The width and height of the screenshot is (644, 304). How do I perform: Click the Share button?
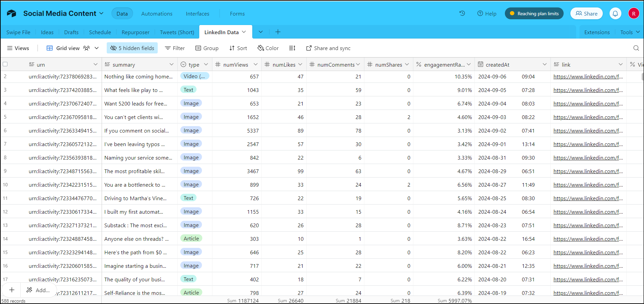tap(587, 14)
